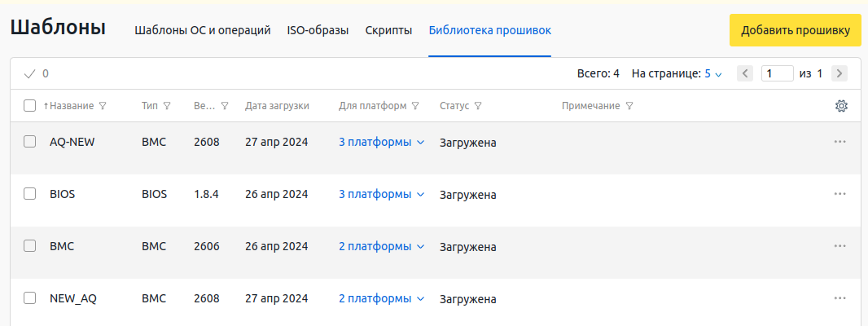Open the three-dot menu for NEW_AQ row

click(840, 298)
